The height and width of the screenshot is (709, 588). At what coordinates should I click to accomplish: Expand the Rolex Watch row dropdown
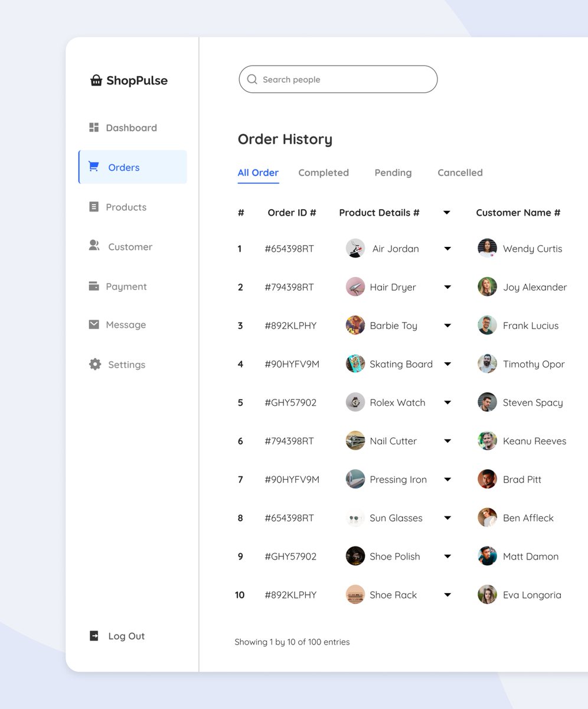(447, 402)
